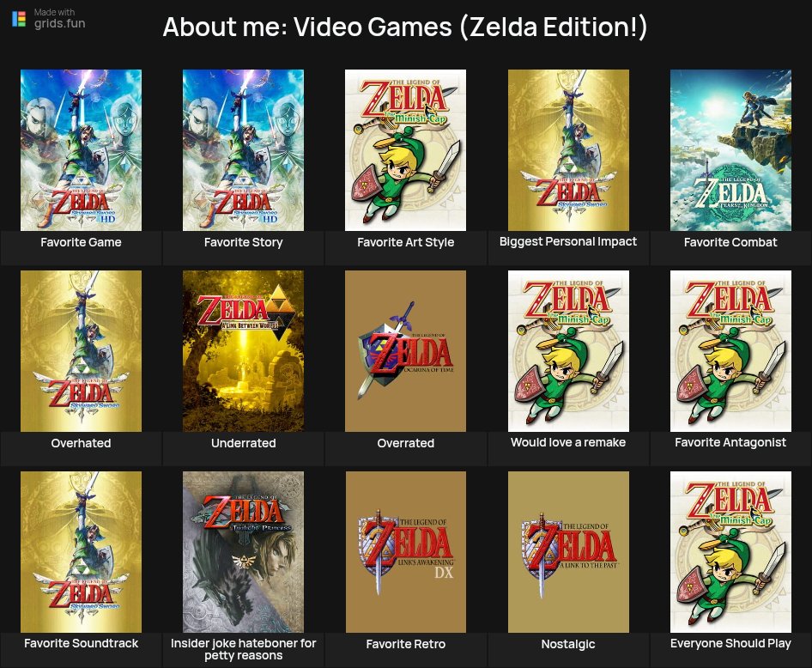The image size is (812, 668).
Task: Select the Favorite Story cover thumbnail
Action: click(244, 150)
